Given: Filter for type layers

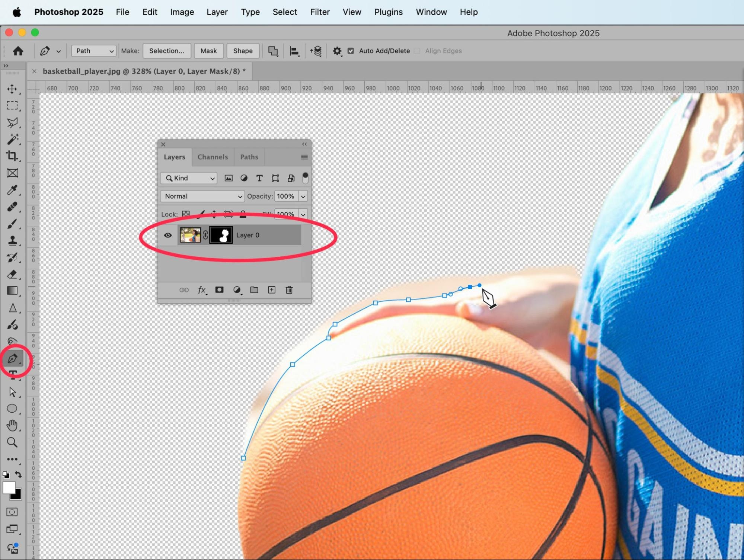Looking at the screenshot, I should (x=259, y=178).
